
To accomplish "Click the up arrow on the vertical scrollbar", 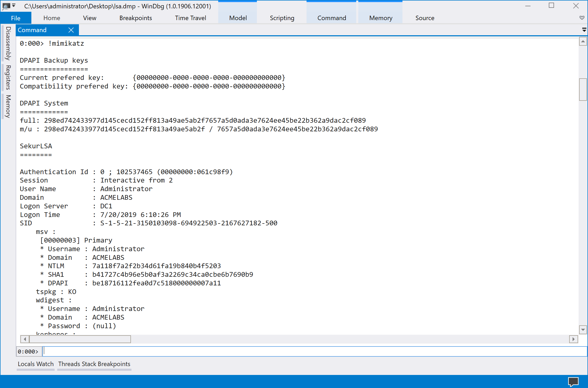I will pyautogui.click(x=583, y=41).
